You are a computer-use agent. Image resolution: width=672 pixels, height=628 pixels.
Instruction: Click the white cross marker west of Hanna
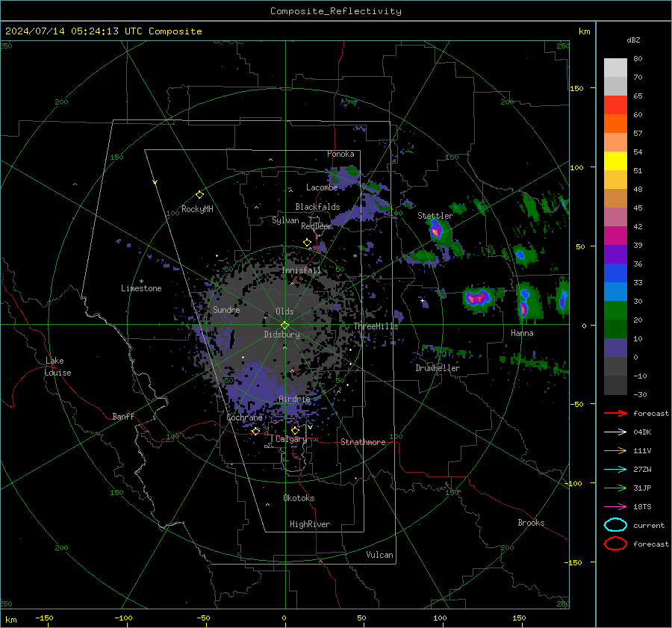[x=422, y=300]
